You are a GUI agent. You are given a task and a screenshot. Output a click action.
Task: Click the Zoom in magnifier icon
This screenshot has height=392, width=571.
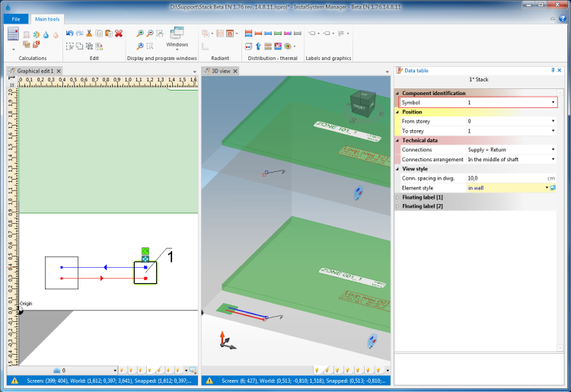click(140, 33)
